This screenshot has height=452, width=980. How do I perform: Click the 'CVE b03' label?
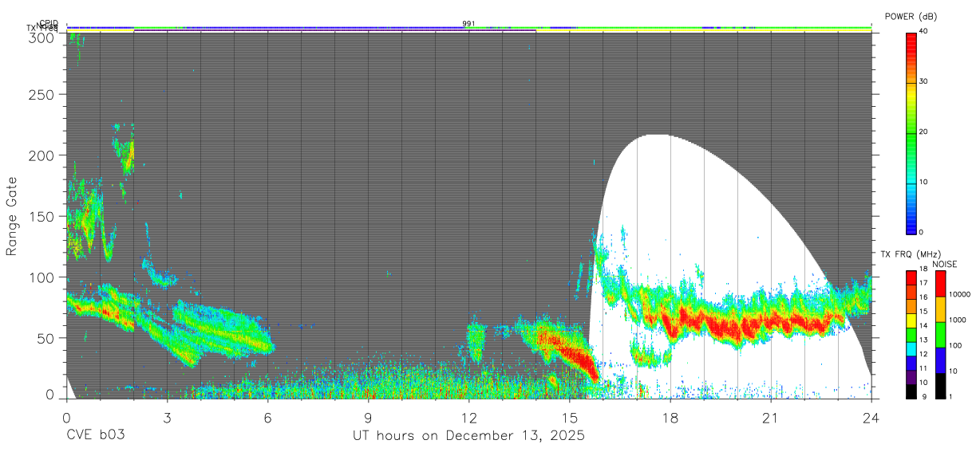point(95,436)
